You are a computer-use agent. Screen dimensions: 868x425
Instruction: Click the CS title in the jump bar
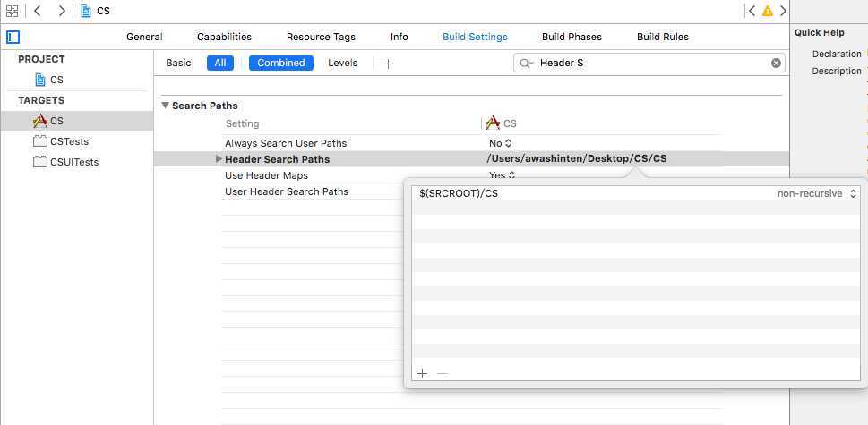click(104, 11)
